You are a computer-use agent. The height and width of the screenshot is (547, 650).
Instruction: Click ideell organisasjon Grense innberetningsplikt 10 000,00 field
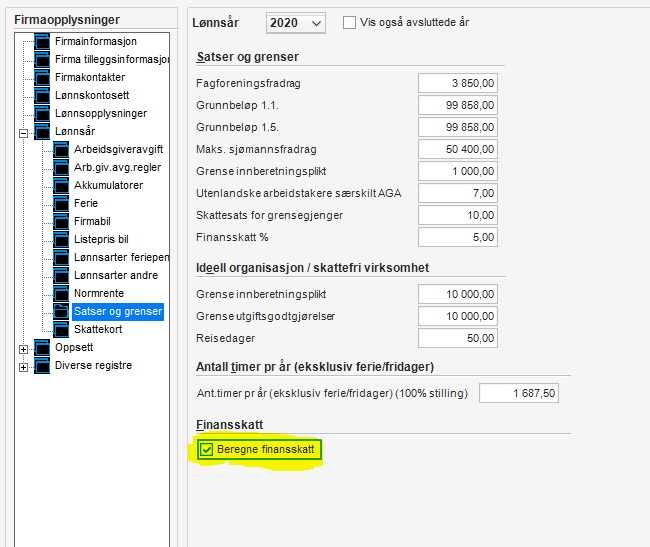pos(458,294)
